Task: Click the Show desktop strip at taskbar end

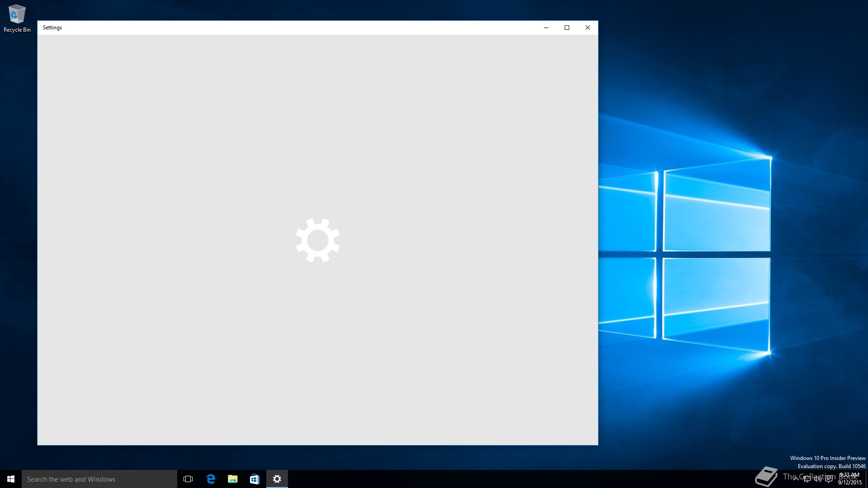Action: click(867, 479)
